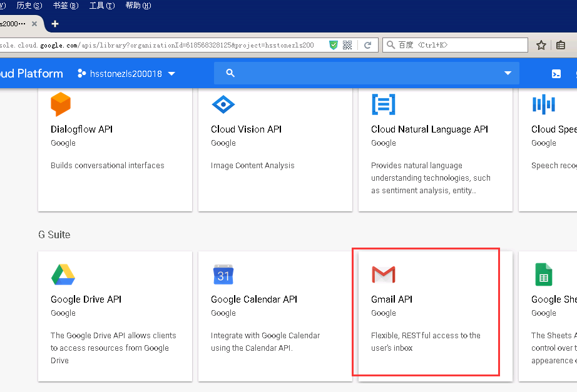Open Google Calendar API title link
Viewport: 577px width, 392px height.
254,299
